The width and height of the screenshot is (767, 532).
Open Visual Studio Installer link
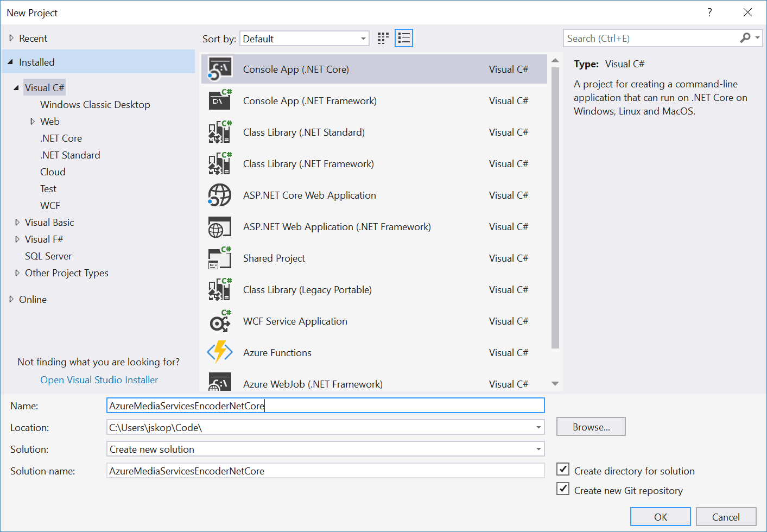(99, 379)
